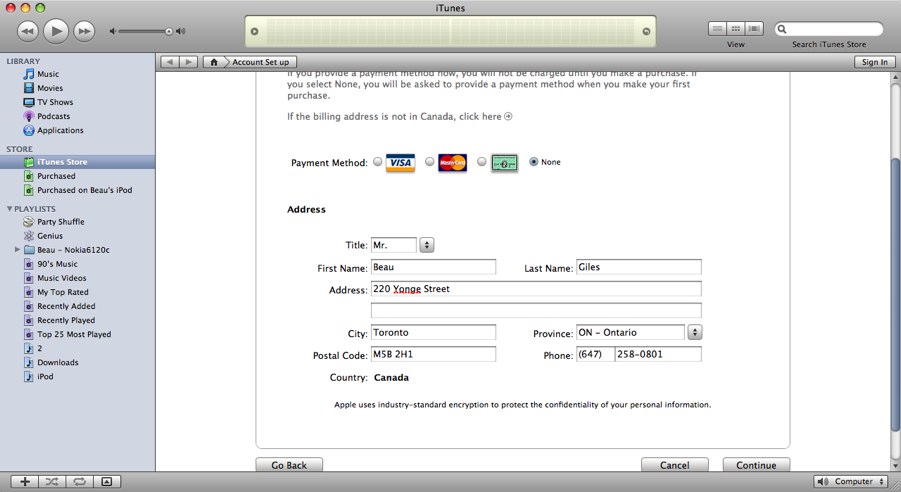Click the City field

[x=433, y=332]
